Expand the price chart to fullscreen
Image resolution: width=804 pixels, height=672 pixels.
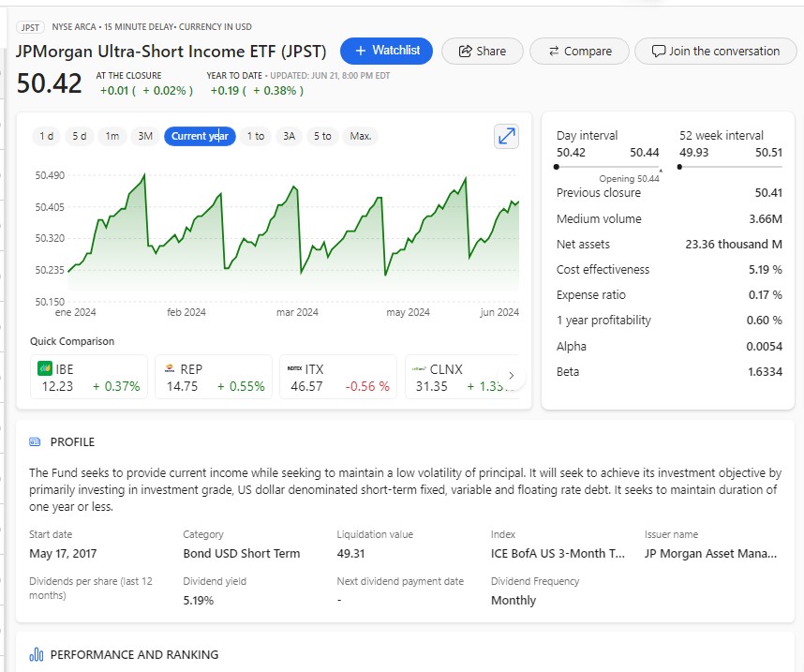506,137
